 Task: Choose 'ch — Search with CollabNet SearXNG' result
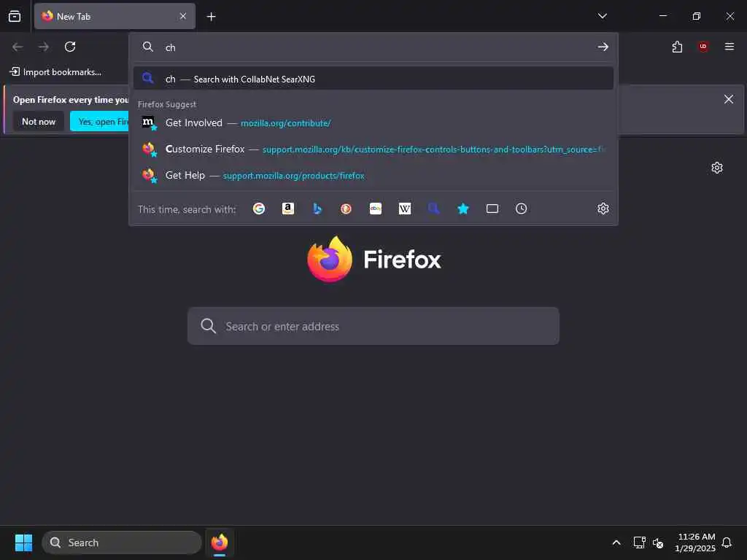click(373, 79)
